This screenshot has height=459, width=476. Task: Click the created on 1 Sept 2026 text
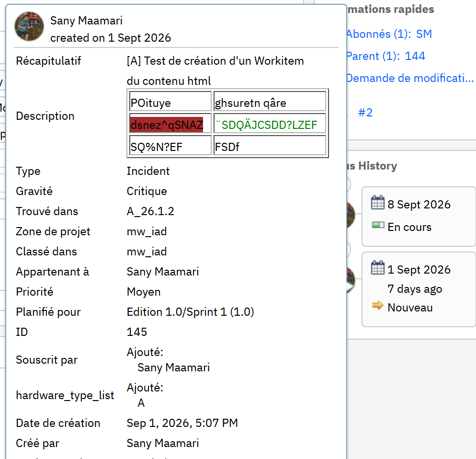[111, 38]
